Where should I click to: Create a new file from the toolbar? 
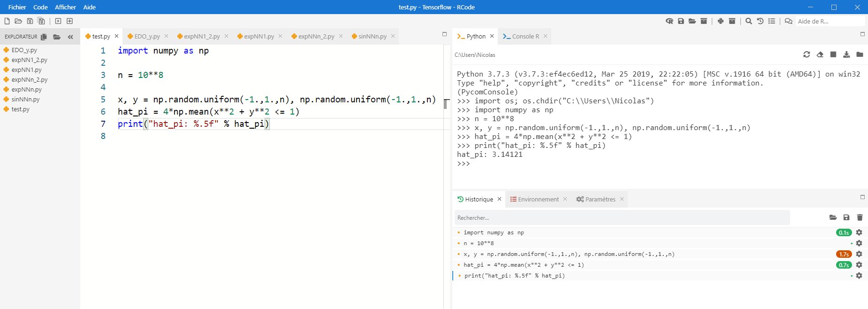pos(7,21)
